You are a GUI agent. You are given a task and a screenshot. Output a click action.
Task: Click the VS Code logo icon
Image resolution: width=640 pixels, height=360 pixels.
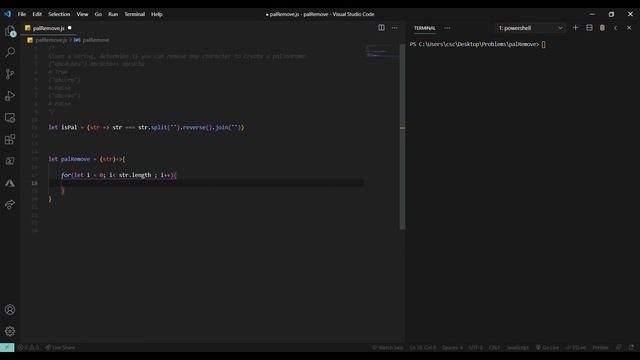(8, 14)
